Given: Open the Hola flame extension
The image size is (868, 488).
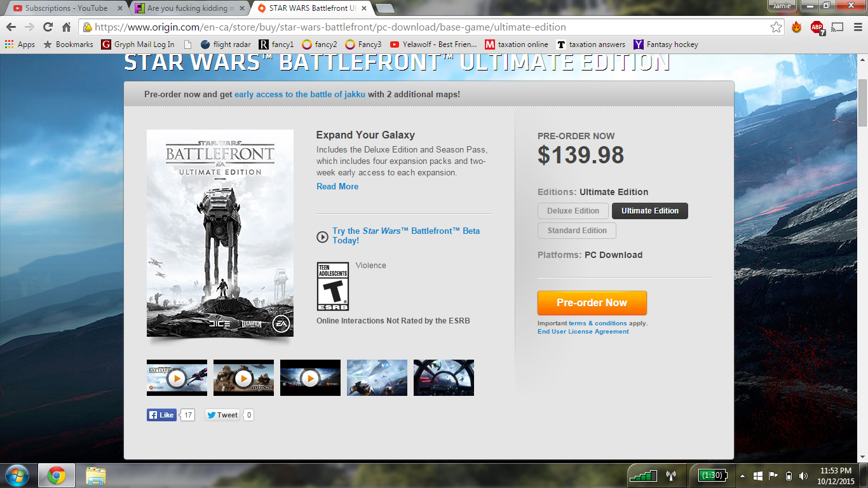Looking at the screenshot, I should point(796,27).
